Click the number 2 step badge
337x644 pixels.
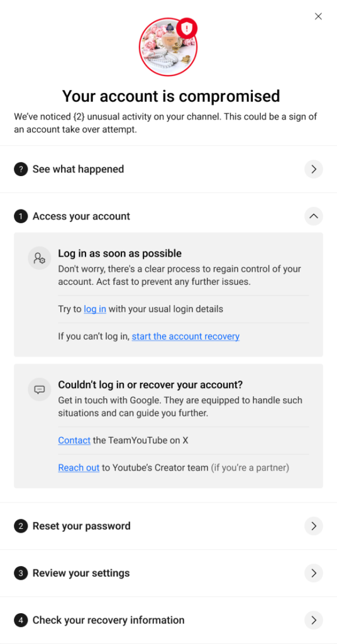pyautogui.click(x=21, y=526)
